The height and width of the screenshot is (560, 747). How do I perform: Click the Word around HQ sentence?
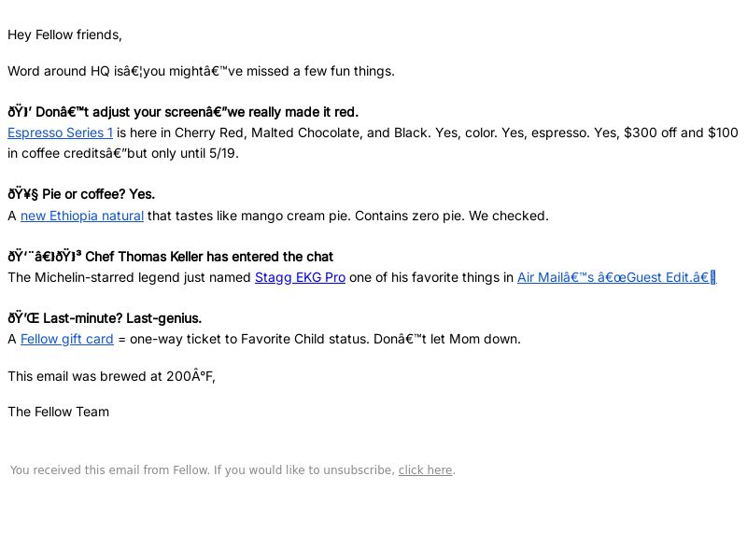(201, 71)
